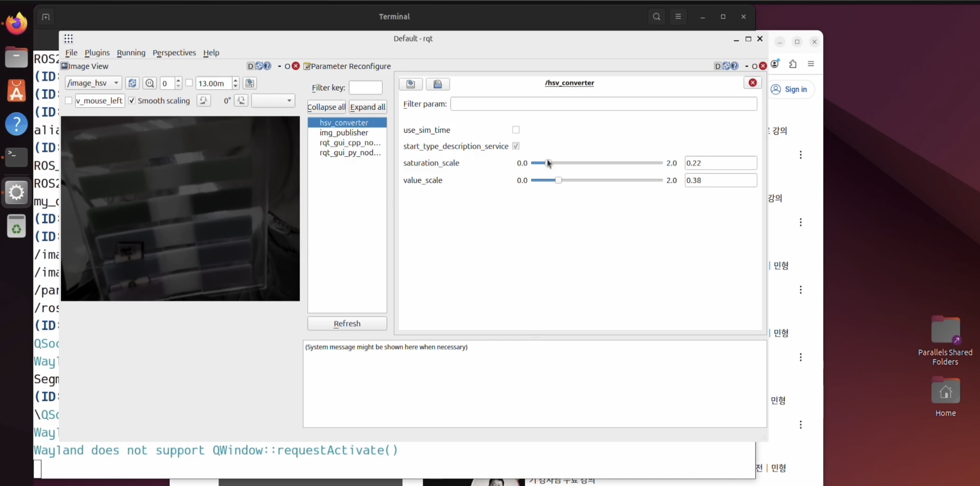
Task: Rotate the image left
Action: [203, 101]
